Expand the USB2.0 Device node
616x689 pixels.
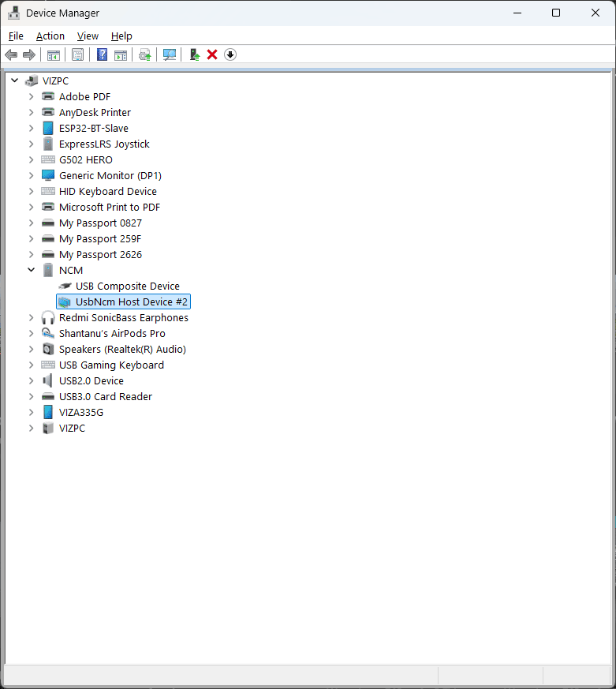coord(32,380)
